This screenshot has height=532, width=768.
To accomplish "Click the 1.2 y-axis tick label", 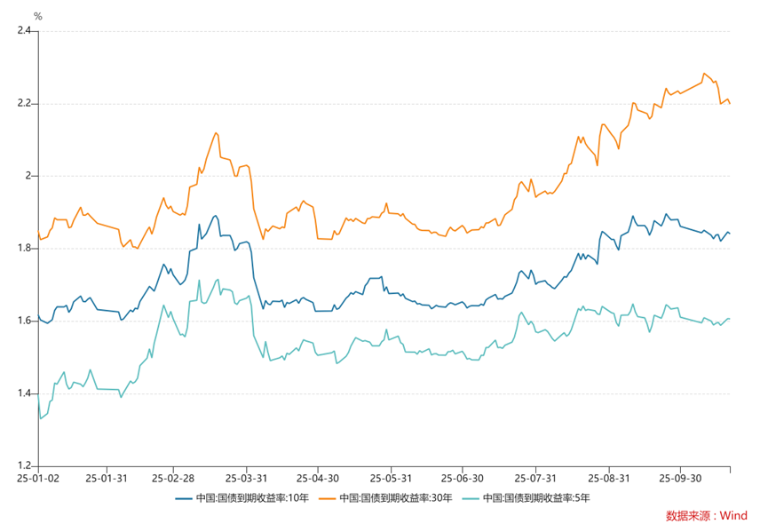I will pyautogui.click(x=24, y=465).
